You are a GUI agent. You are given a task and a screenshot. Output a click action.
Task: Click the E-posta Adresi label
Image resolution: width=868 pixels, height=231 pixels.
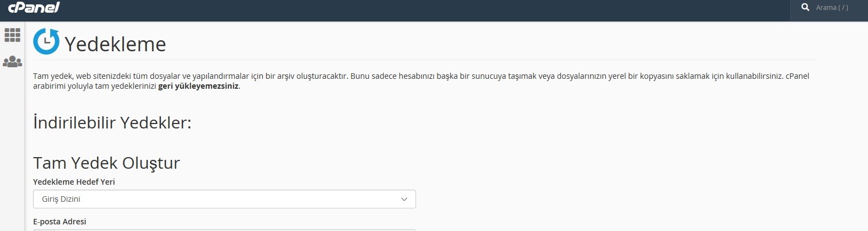tap(60, 222)
